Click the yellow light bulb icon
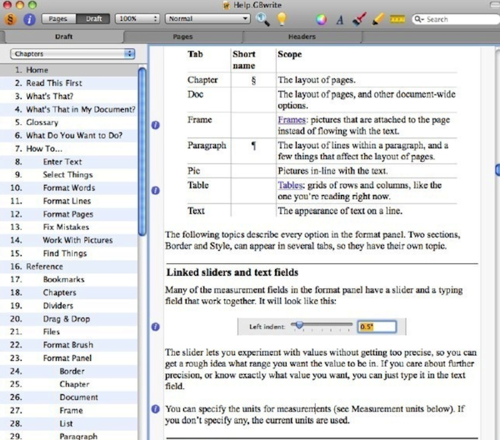500x440 pixels. tap(282, 19)
